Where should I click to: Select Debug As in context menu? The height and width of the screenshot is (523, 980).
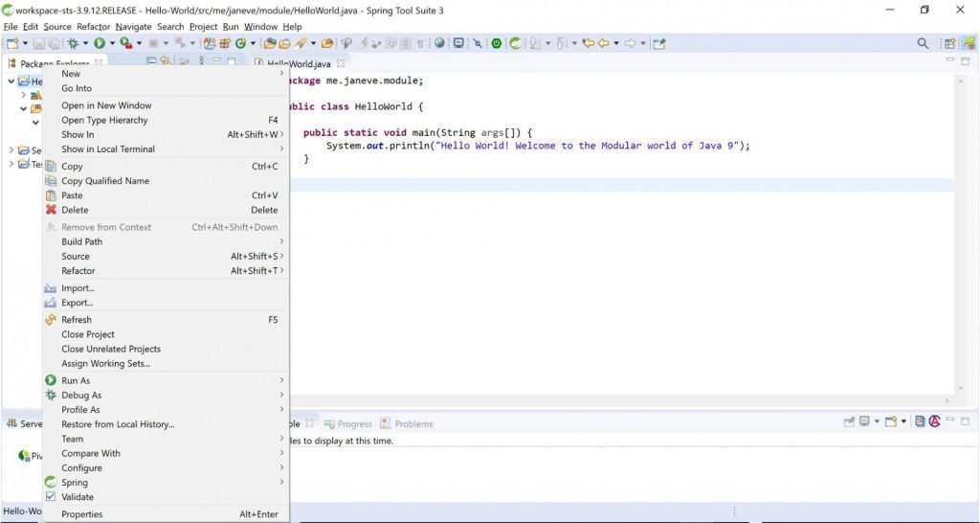166,395
